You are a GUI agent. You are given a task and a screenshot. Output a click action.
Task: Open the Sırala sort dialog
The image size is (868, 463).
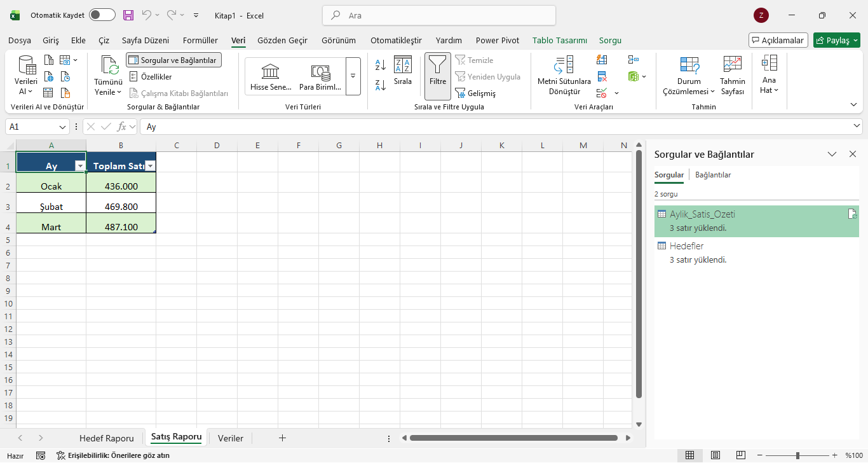click(403, 71)
